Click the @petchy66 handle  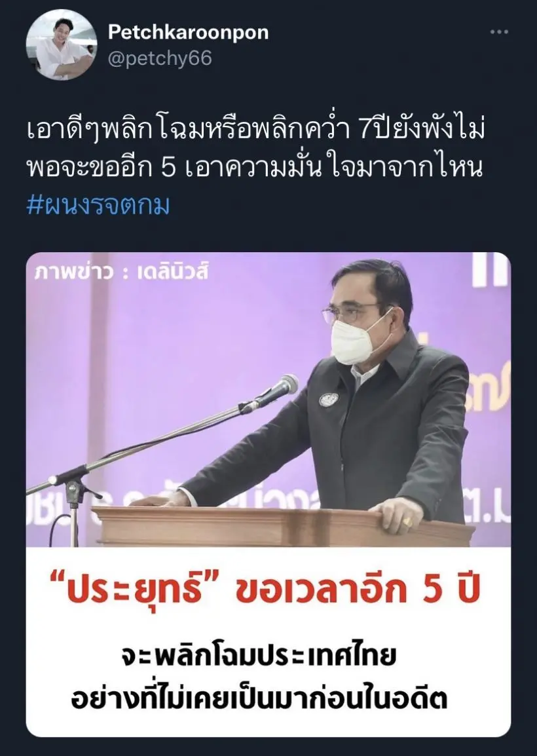[160, 59]
